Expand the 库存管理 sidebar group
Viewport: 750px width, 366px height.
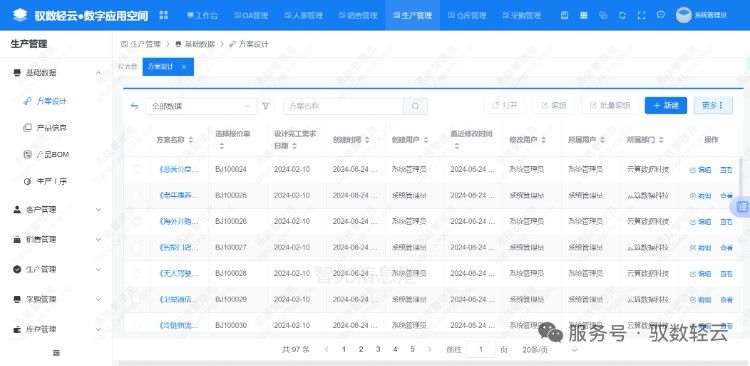[x=98, y=330]
